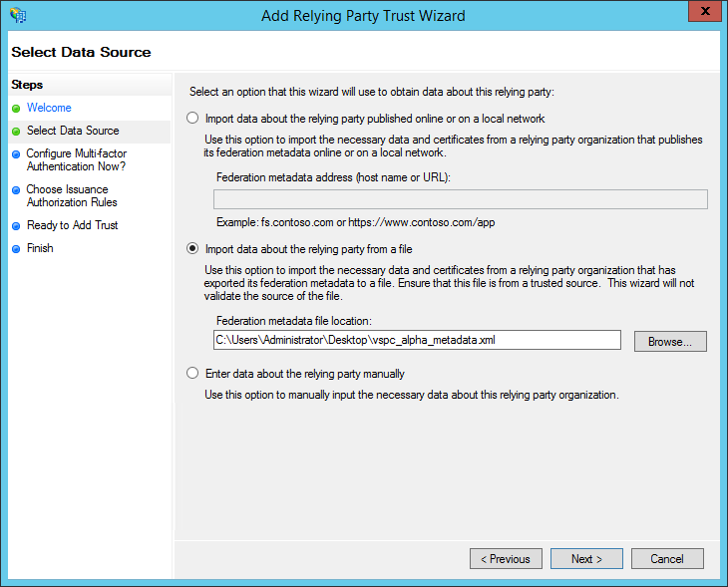Select the Select Data Source step
The image size is (728, 587).
pyautogui.click(x=73, y=131)
